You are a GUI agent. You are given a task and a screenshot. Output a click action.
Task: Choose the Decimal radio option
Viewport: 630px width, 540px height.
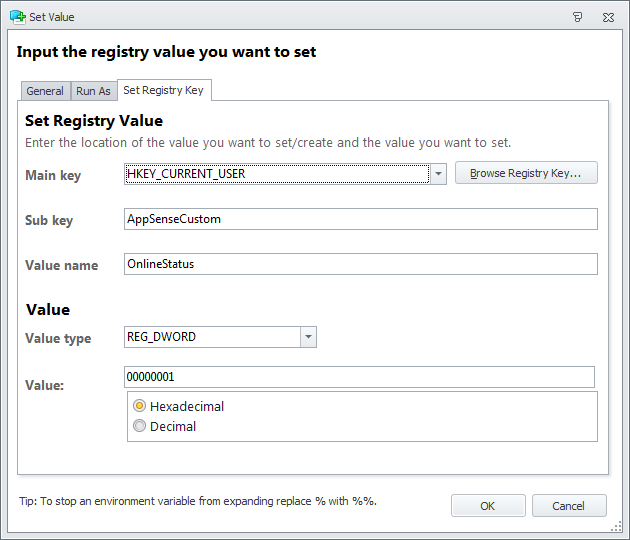coord(140,426)
